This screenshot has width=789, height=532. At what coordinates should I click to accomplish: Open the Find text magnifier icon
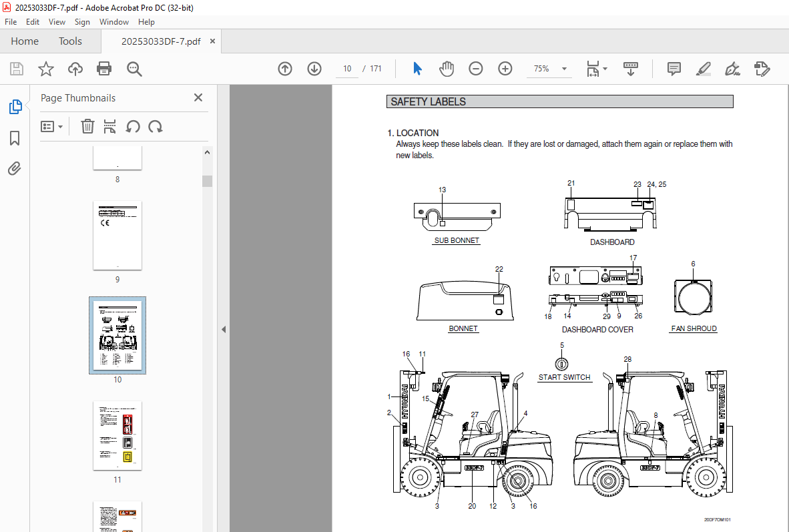point(134,69)
